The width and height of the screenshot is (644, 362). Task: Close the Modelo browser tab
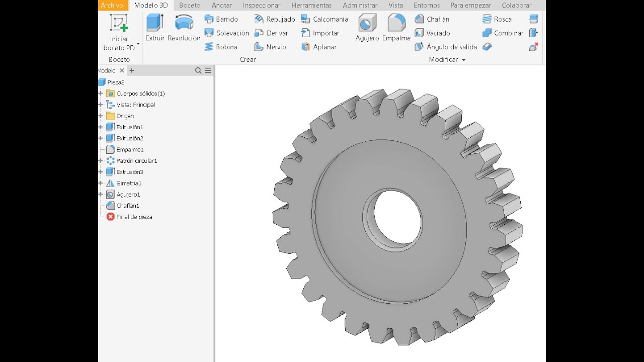point(122,71)
